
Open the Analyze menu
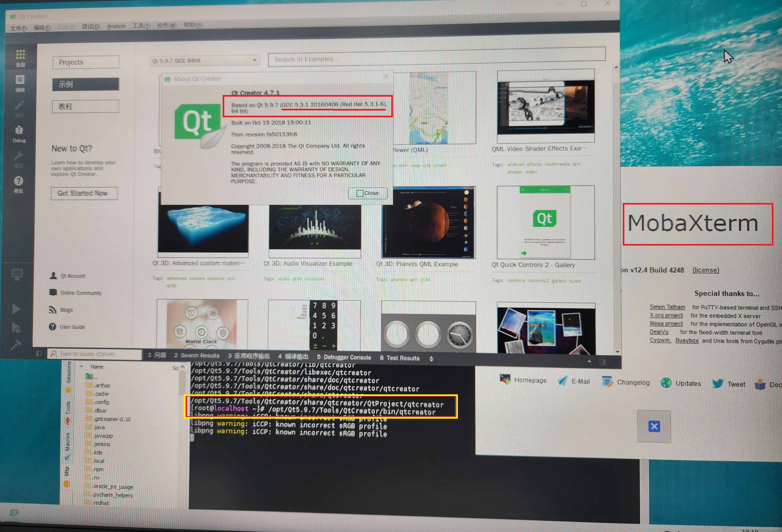pyautogui.click(x=116, y=26)
